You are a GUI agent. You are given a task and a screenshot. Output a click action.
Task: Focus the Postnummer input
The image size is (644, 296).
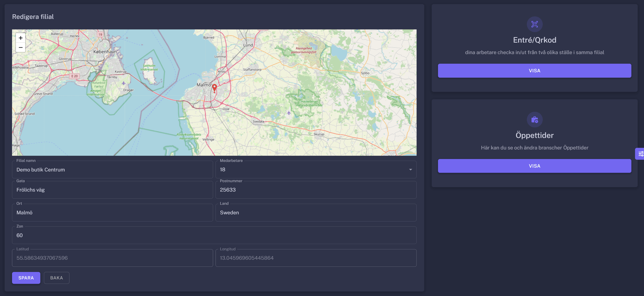pos(316,190)
